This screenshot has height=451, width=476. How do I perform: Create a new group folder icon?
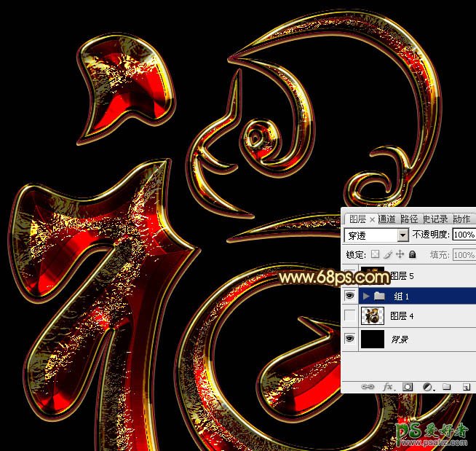(x=446, y=386)
